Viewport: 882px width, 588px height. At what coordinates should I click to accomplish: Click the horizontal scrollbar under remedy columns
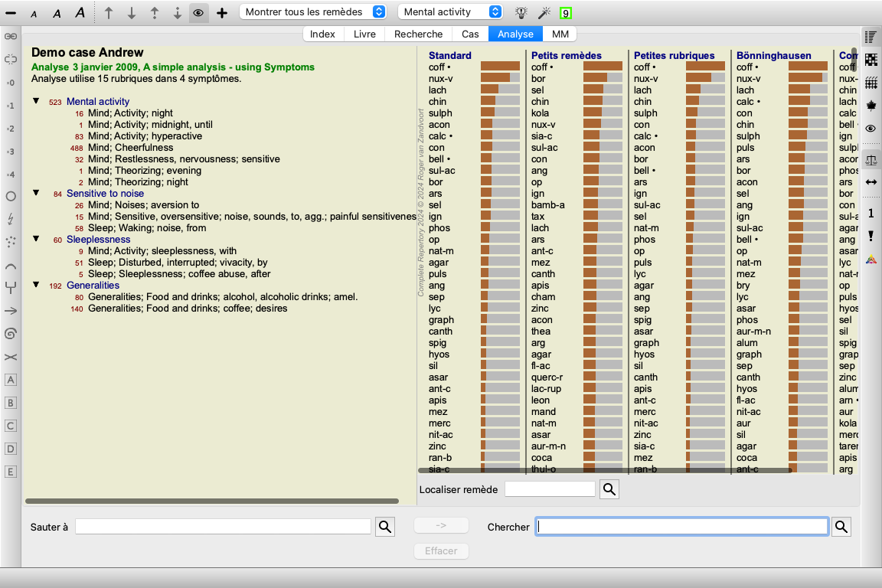point(605,470)
